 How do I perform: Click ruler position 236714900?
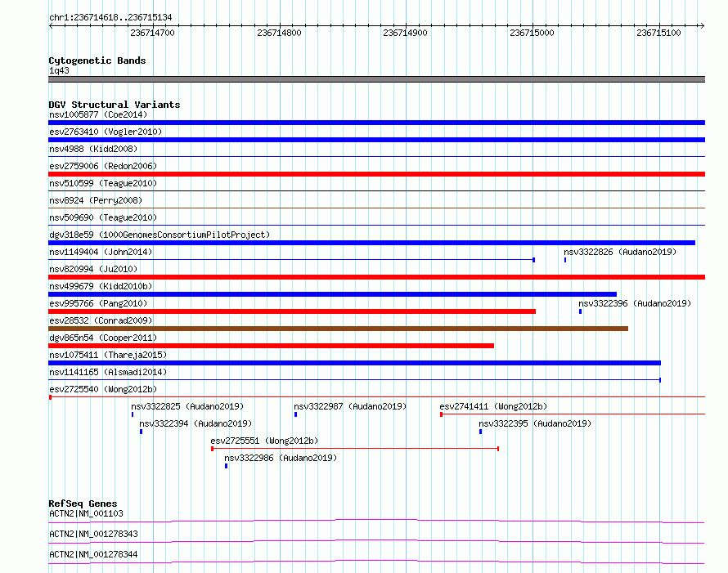(x=405, y=33)
